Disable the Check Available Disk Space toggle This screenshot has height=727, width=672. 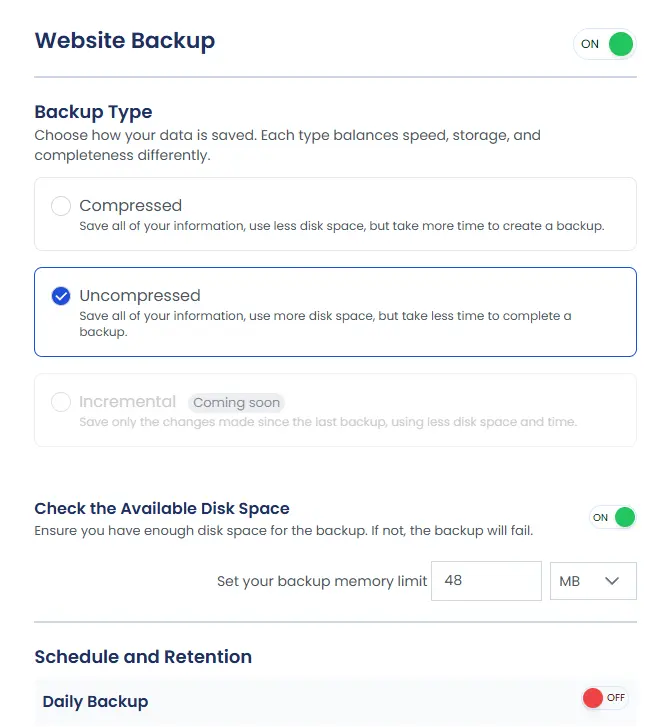612,517
